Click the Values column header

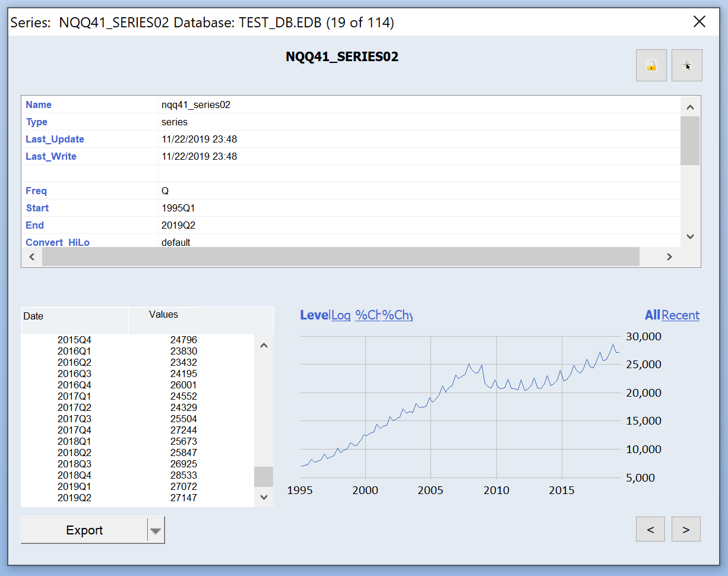click(164, 315)
